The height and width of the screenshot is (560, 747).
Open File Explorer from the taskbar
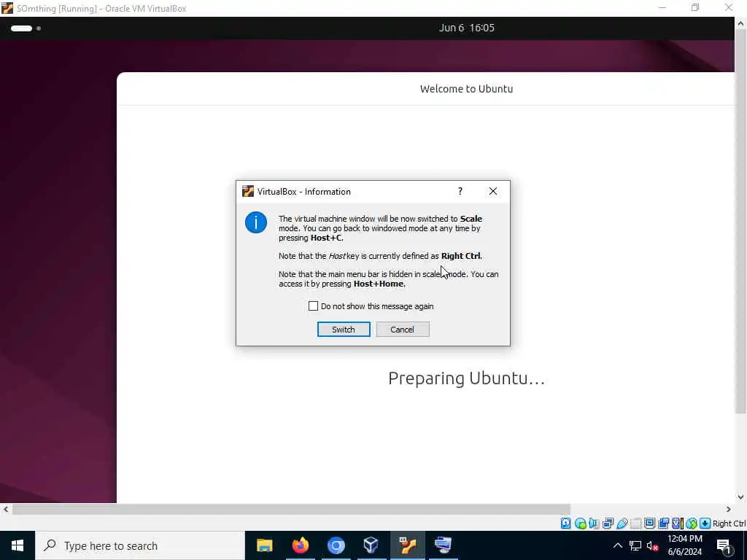pyautogui.click(x=264, y=545)
